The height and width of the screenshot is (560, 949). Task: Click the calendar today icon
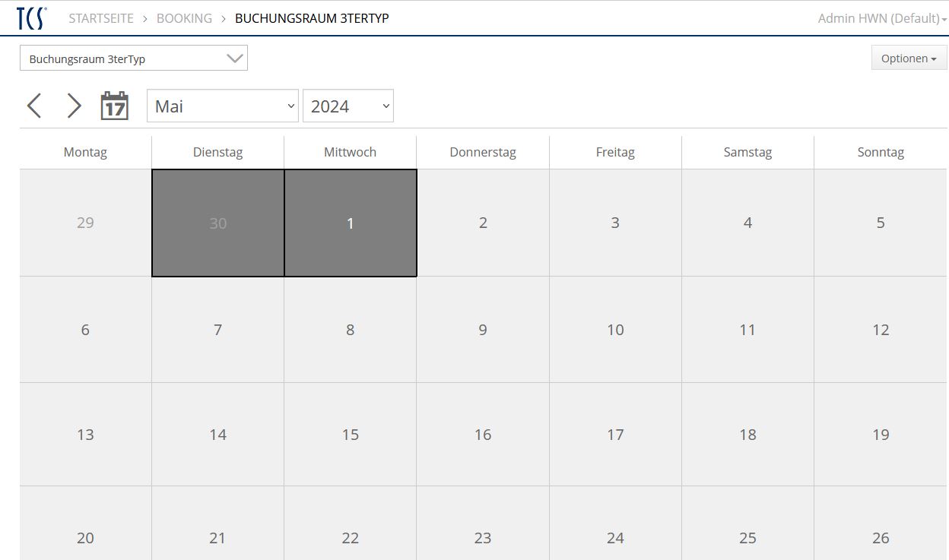tap(115, 106)
